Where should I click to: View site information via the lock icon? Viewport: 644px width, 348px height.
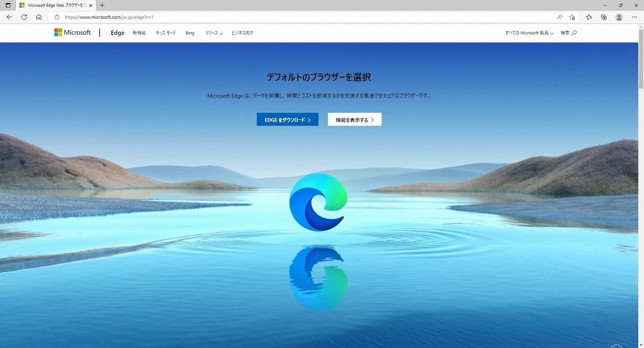click(57, 17)
